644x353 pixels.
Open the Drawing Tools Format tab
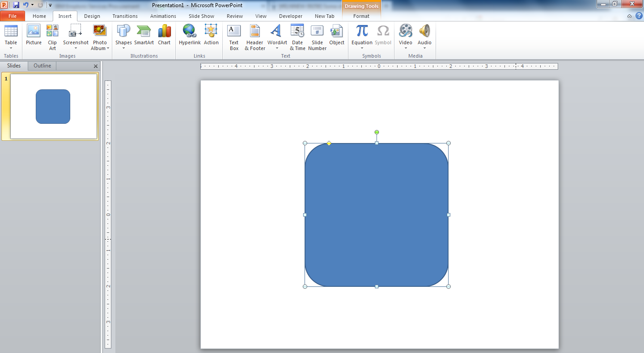pyautogui.click(x=361, y=16)
